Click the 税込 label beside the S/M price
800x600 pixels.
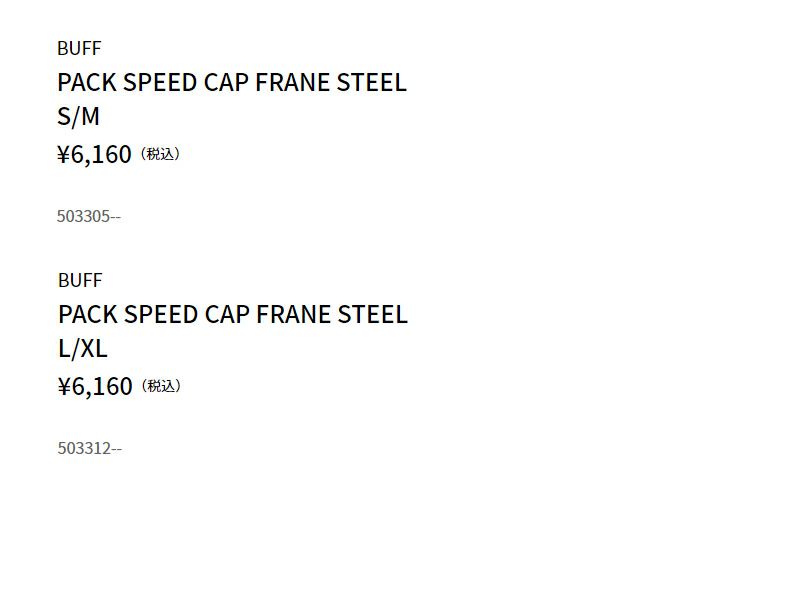[160, 154]
